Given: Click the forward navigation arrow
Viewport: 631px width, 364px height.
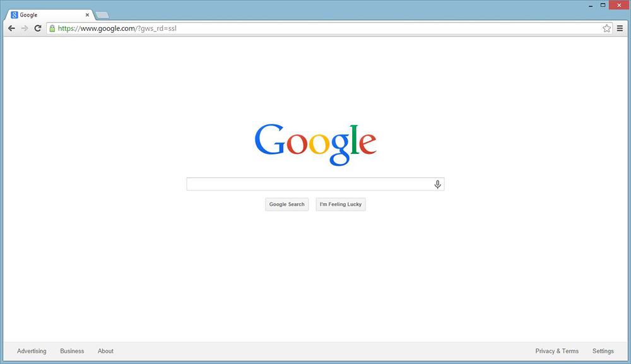Looking at the screenshot, I should click(24, 28).
